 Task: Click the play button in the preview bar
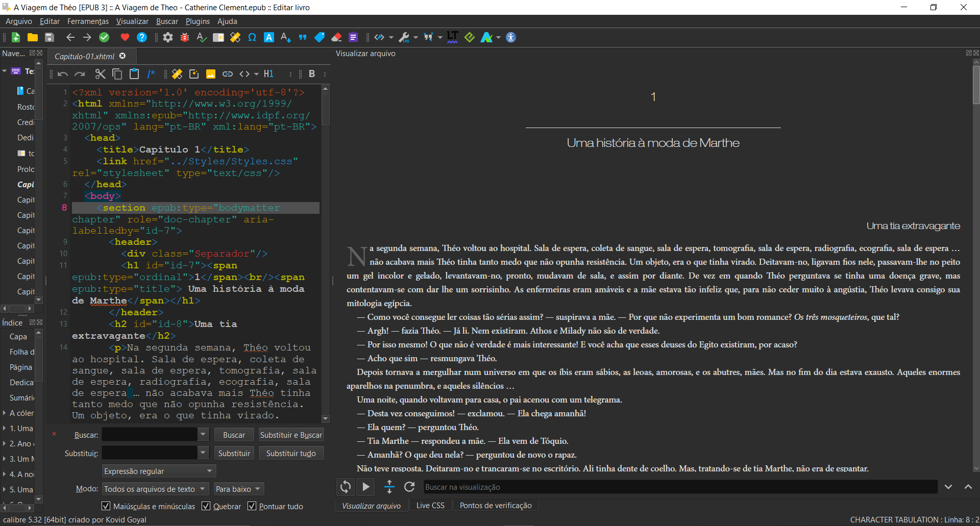click(x=366, y=487)
